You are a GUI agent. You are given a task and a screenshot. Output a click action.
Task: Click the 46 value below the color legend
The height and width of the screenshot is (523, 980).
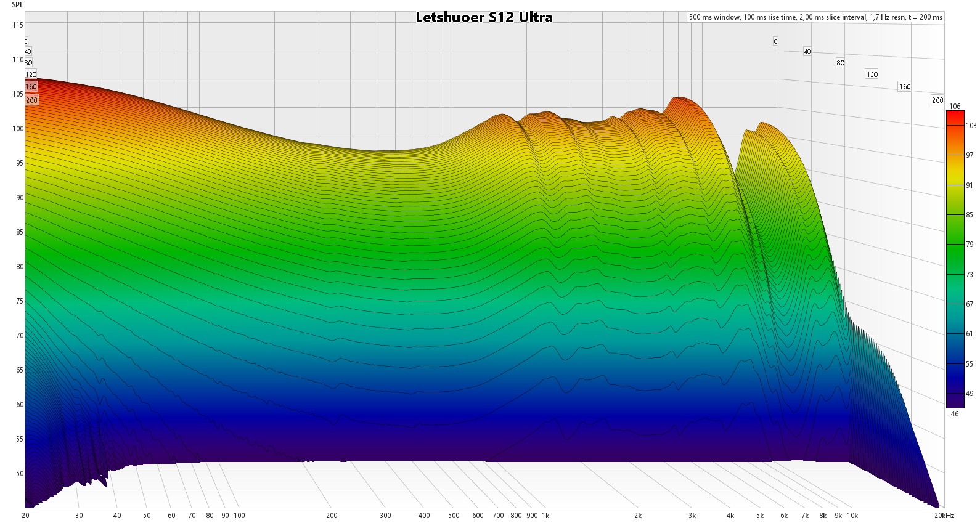(x=955, y=414)
